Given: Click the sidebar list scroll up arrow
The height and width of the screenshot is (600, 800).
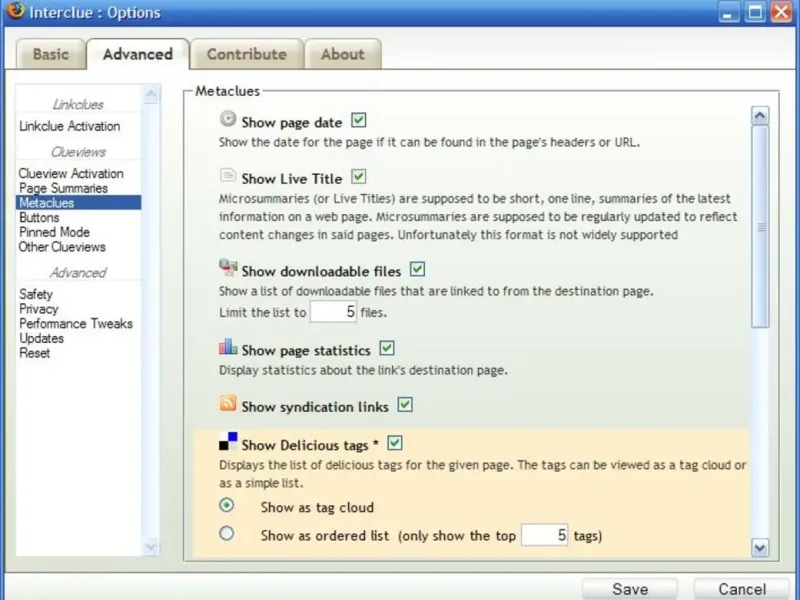Looking at the screenshot, I should (x=151, y=94).
